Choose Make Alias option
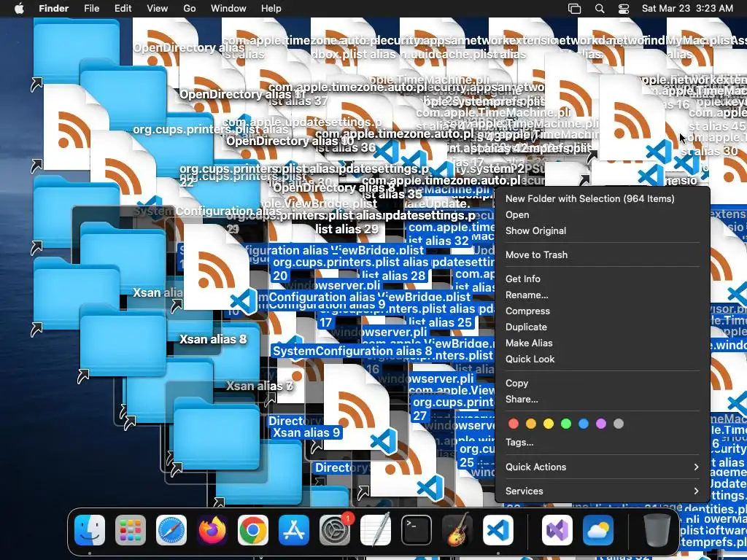 603,343
